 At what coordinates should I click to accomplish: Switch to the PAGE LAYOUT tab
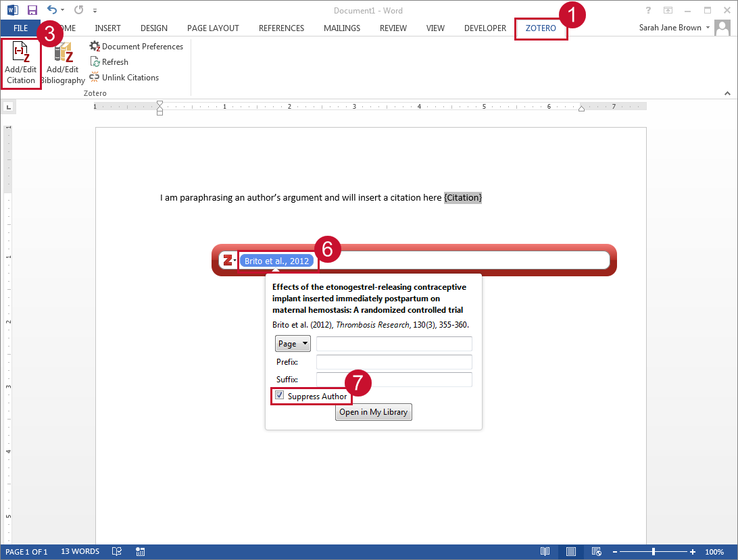coord(213,28)
